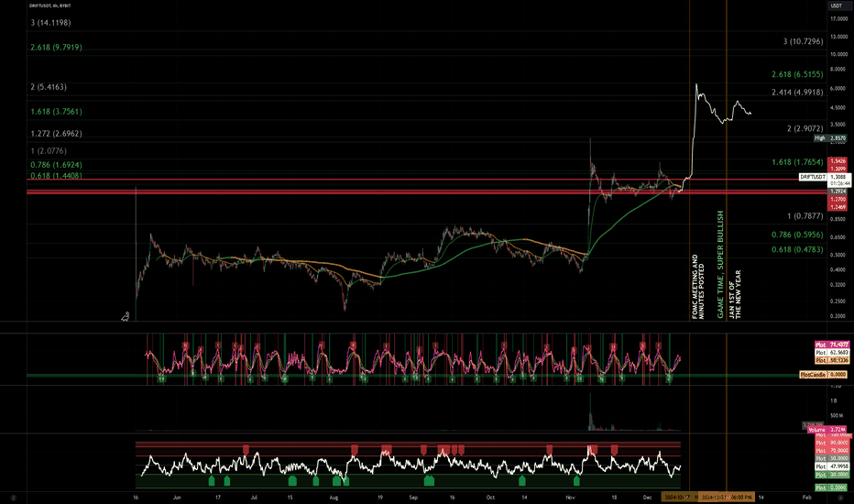Click the gray Plot 50.0000 label

pyautogui.click(x=831, y=458)
